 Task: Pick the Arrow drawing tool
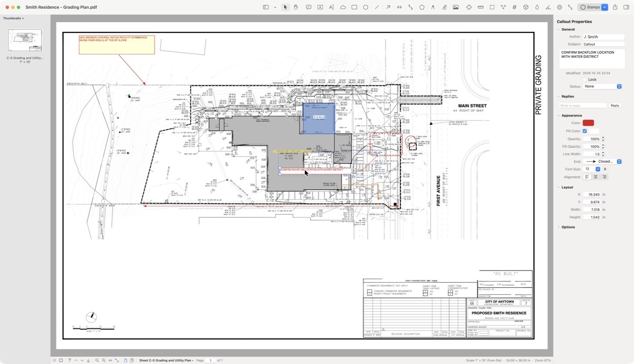[388, 7]
